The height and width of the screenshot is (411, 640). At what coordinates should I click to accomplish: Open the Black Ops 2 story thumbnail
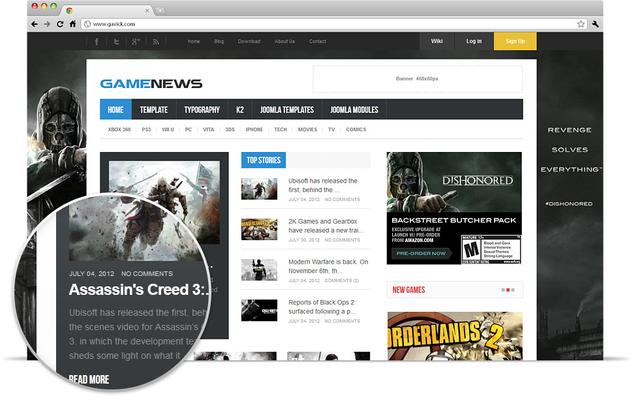coord(259,310)
